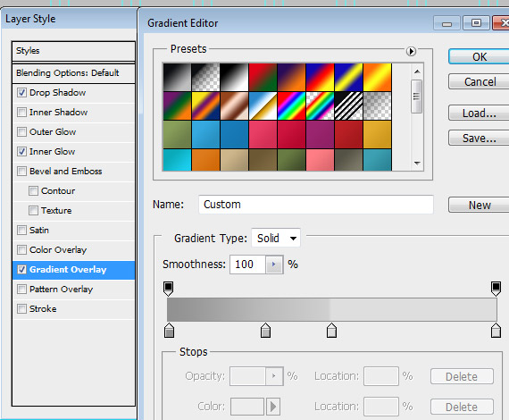This screenshot has width=509, height=420.
Task: Select the left black opacity stop
Action: pos(168,289)
